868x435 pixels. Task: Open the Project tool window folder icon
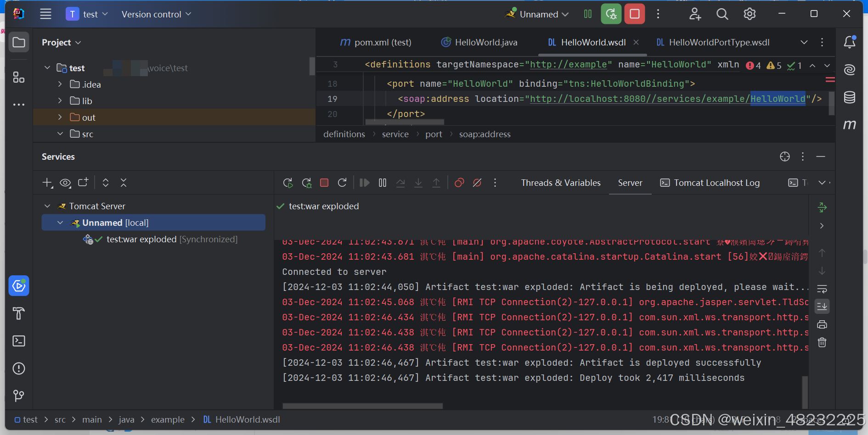pyautogui.click(x=19, y=42)
